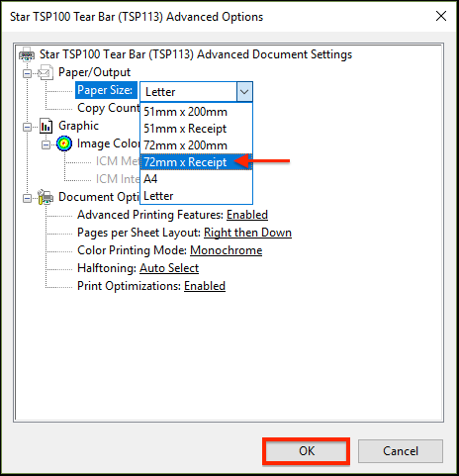459x476 pixels.
Task: Select the Advanced Document Settings root label
Action: point(196,54)
